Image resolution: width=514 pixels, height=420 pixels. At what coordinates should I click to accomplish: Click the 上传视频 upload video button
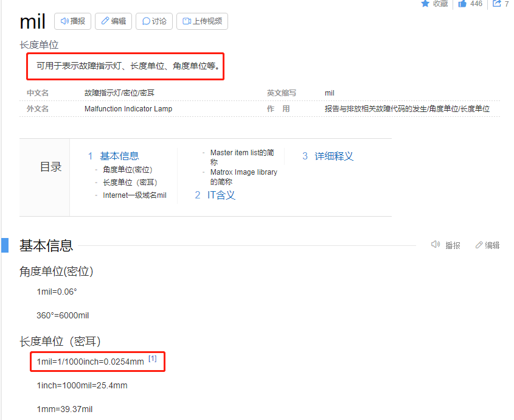202,21
